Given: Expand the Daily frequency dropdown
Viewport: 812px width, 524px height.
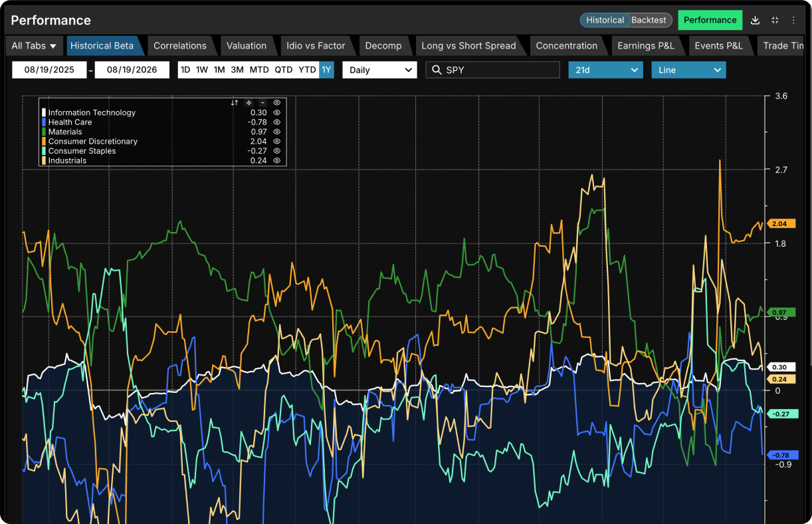Looking at the screenshot, I should pos(379,70).
